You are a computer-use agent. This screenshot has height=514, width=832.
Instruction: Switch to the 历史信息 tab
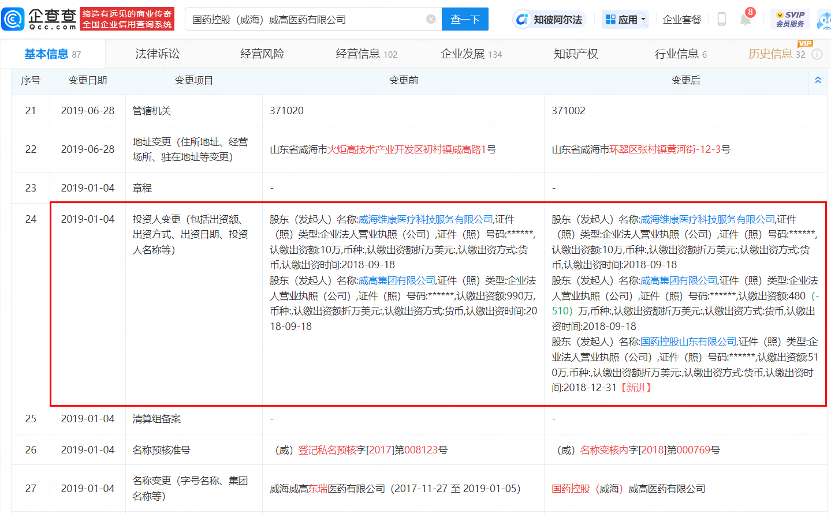tap(776, 54)
